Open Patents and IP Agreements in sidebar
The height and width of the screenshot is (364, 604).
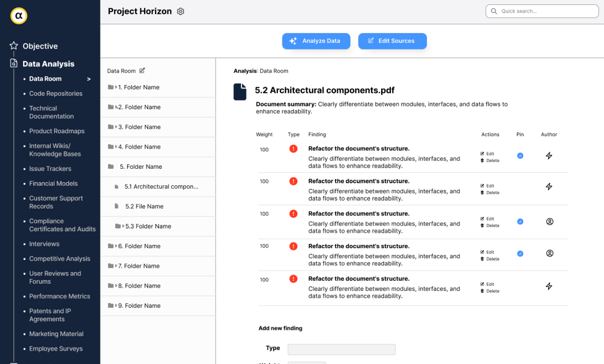(50, 315)
